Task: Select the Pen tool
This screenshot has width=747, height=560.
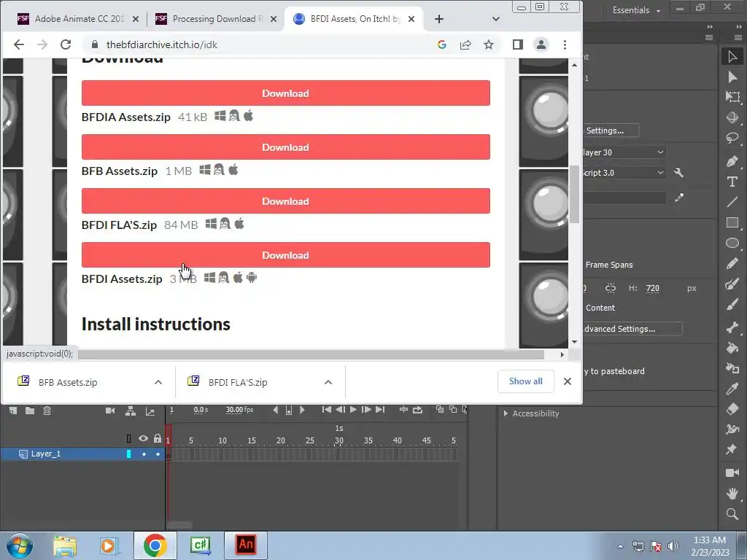Action: 732,161
